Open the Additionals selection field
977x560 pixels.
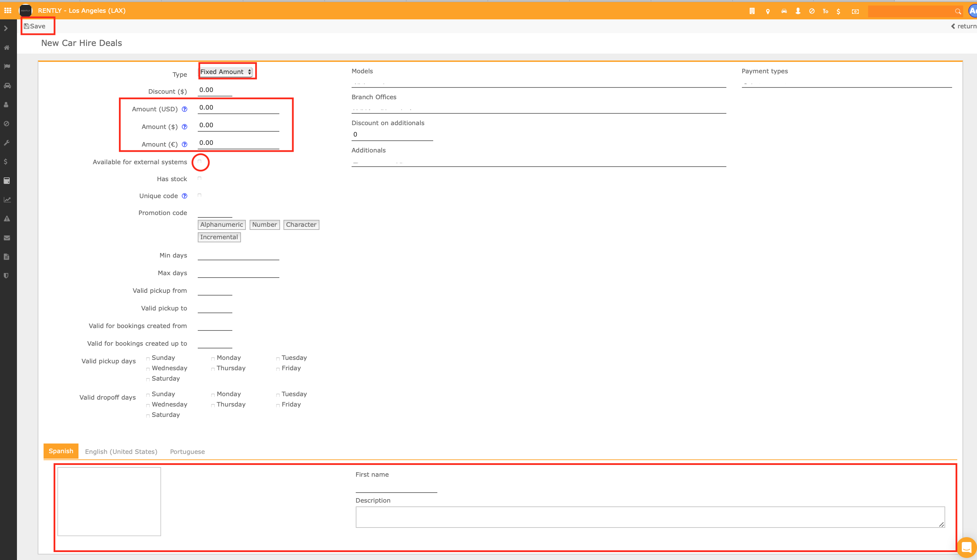click(x=539, y=161)
